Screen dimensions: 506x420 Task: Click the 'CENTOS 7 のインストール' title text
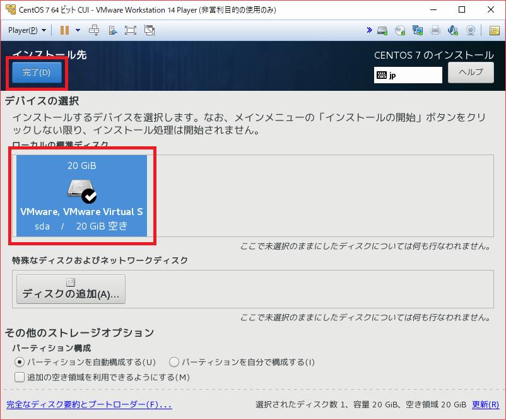pos(433,55)
